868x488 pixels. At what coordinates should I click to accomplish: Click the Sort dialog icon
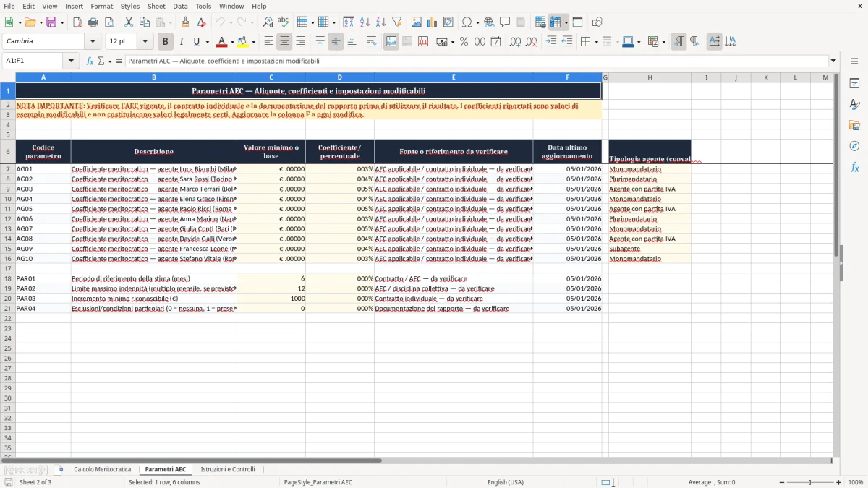349,22
